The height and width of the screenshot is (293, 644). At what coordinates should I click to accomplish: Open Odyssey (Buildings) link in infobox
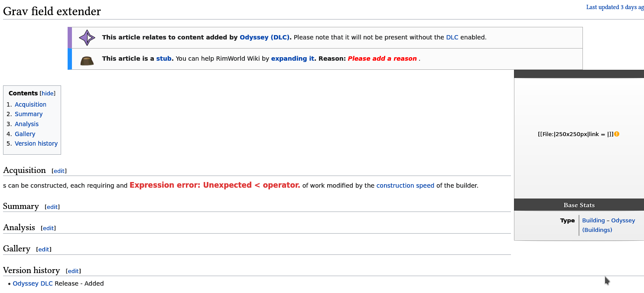pyautogui.click(x=609, y=225)
